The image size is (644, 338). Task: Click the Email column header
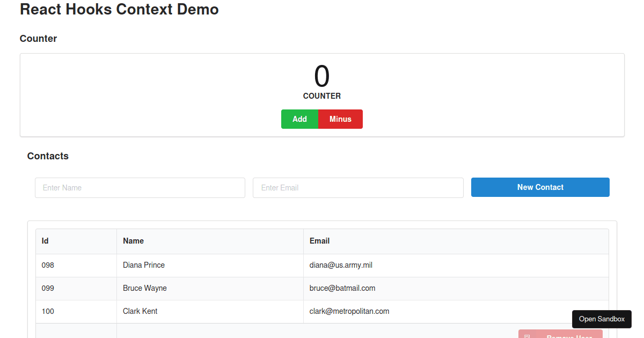[319, 241]
